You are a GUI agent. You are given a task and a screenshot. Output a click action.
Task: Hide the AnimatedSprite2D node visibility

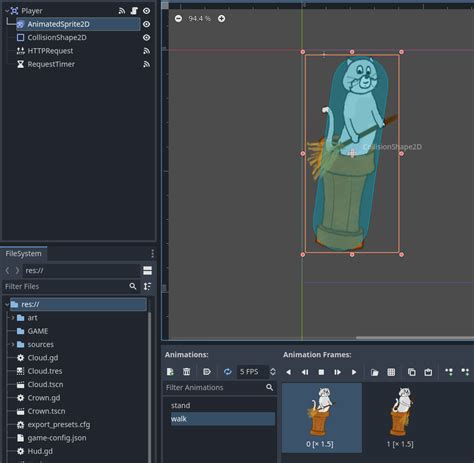[x=146, y=24]
